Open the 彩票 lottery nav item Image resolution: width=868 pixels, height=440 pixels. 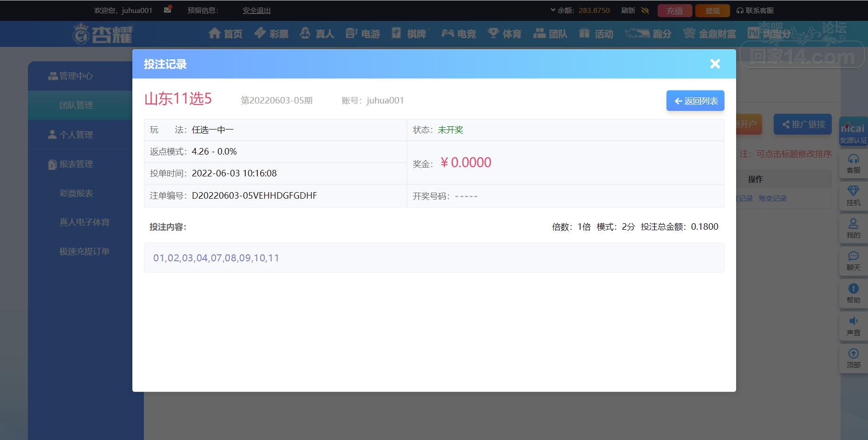point(272,33)
